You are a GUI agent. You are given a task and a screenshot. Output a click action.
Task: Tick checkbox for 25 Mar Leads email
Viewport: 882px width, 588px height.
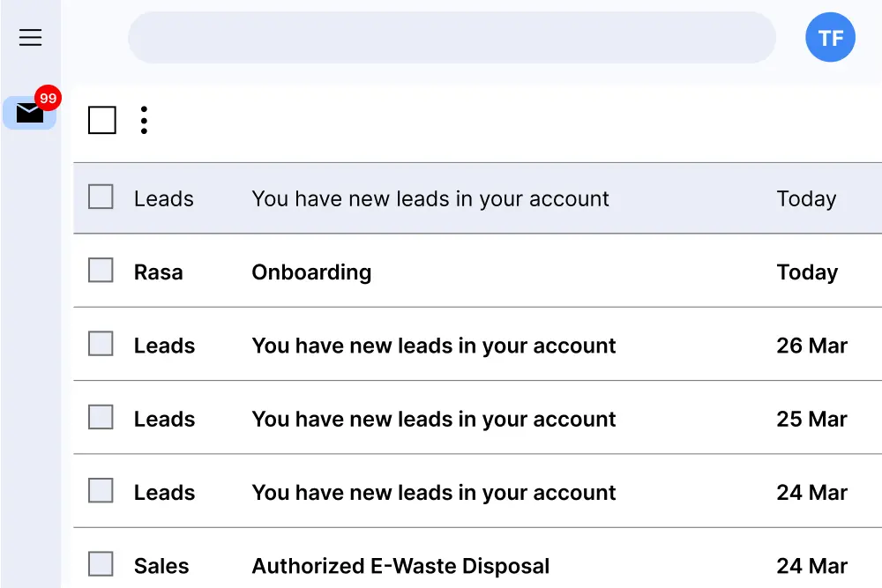(x=101, y=418)
